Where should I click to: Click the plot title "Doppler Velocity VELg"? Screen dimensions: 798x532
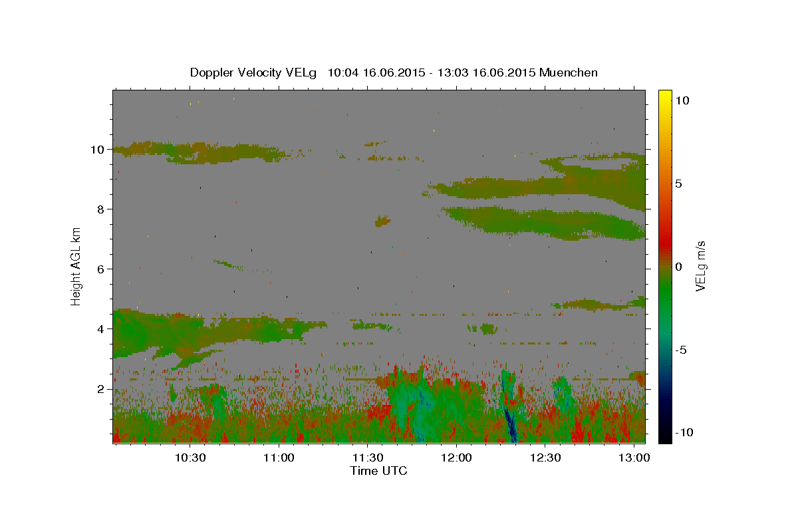253,72
